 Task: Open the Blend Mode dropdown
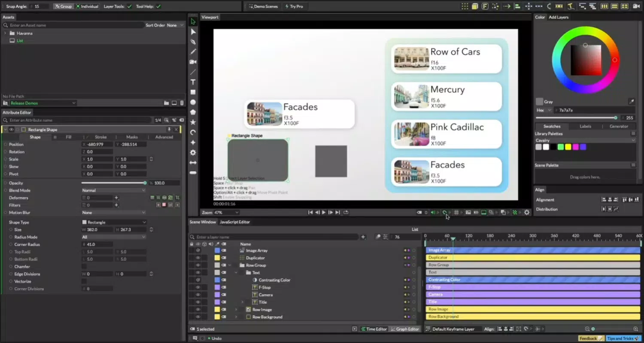[x=114, y=190]
